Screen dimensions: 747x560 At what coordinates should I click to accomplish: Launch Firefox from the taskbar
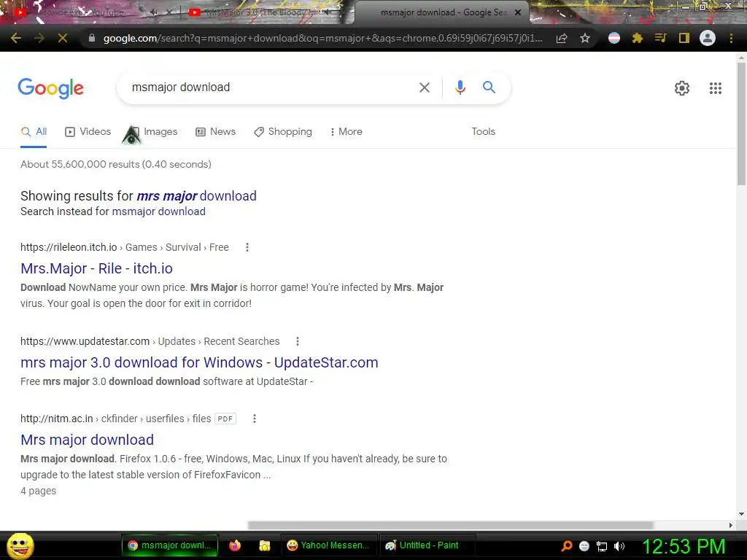pos(235,545)
